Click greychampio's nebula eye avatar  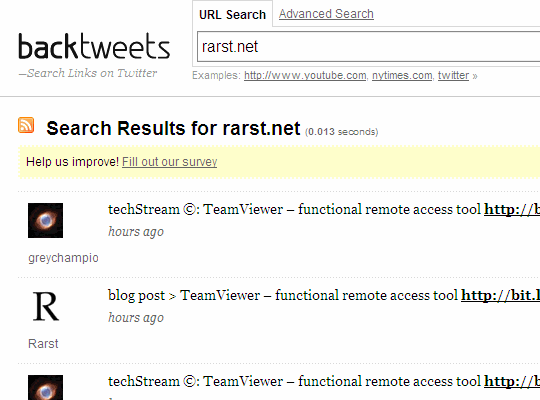(45, 220)
